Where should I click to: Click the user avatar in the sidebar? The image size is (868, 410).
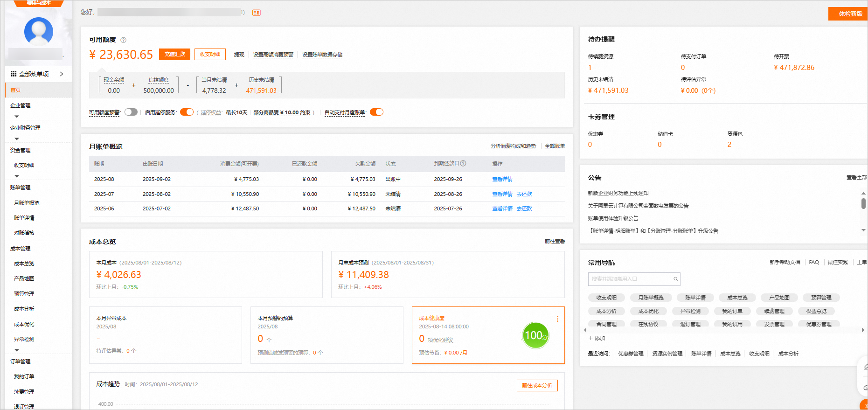tap(39, 32)
